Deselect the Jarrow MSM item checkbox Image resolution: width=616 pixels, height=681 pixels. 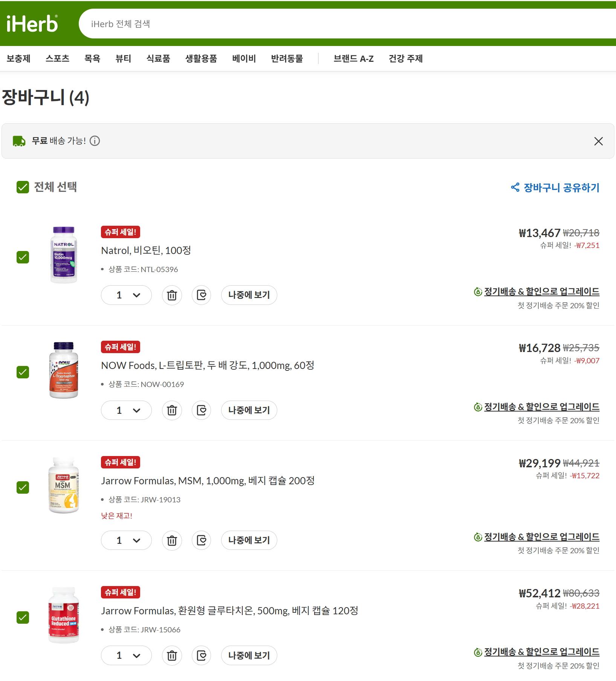23,487
